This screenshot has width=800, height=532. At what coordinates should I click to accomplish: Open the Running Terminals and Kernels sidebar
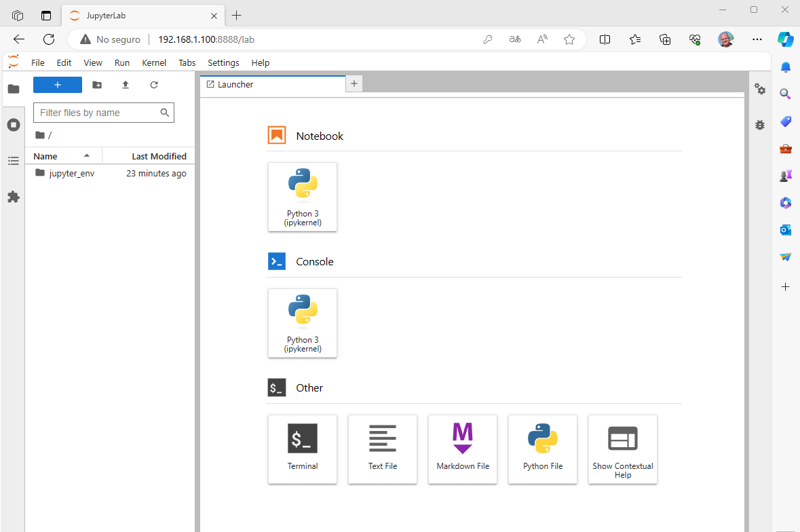pos(13,125)
